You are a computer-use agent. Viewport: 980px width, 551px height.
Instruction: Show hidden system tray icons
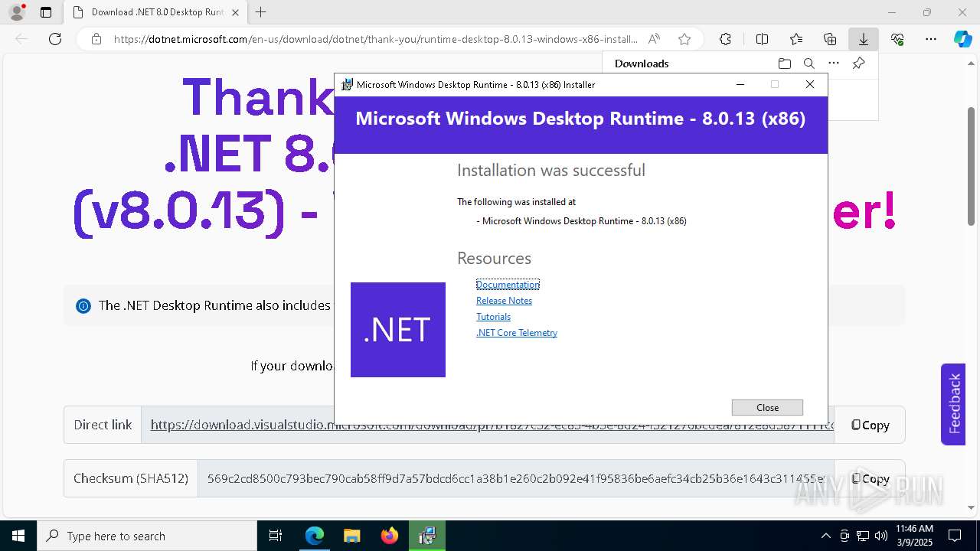point(825,536)
